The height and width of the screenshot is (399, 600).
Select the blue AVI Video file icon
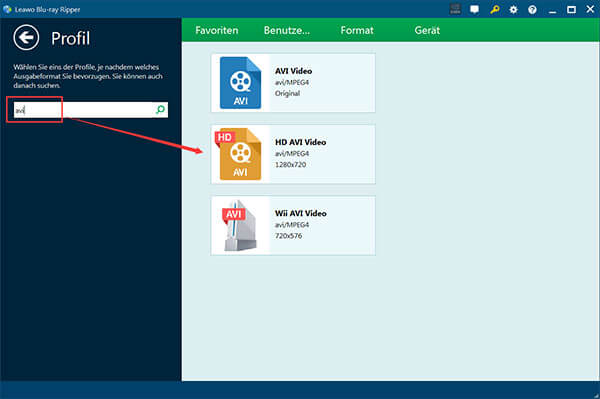[240, 83]
